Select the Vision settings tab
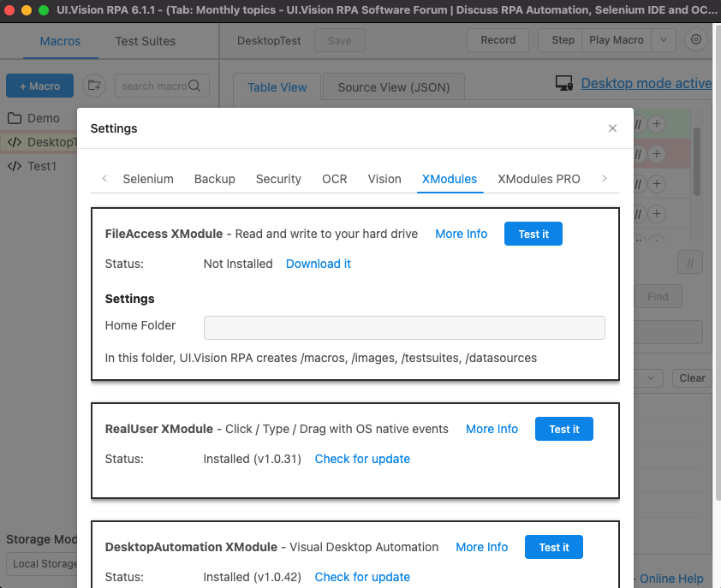Screen dimensions: 721x588 (x=384, y=179)
